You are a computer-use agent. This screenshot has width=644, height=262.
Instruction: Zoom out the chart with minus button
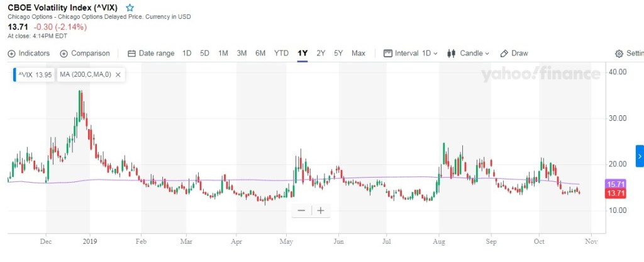[x=301, y=210]
